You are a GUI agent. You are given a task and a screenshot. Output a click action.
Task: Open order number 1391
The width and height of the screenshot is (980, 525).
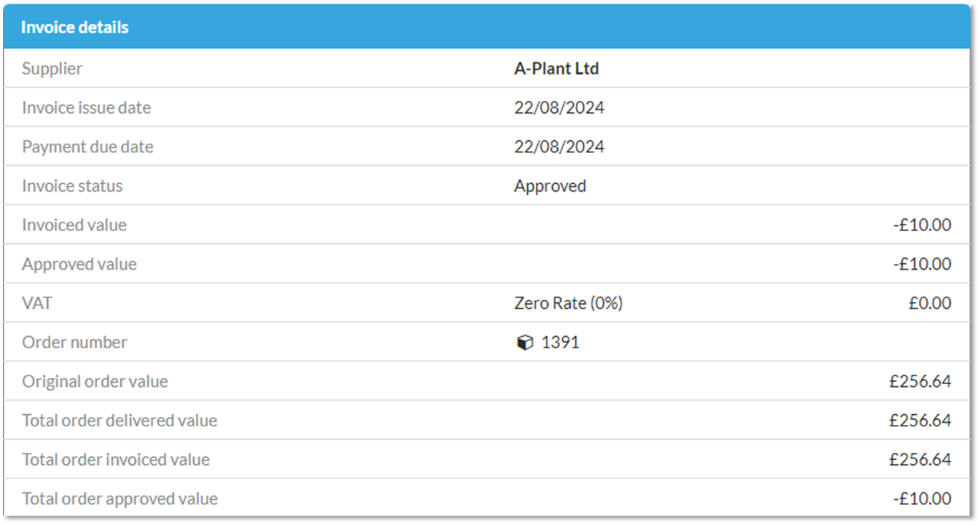(x=560, y=343)
